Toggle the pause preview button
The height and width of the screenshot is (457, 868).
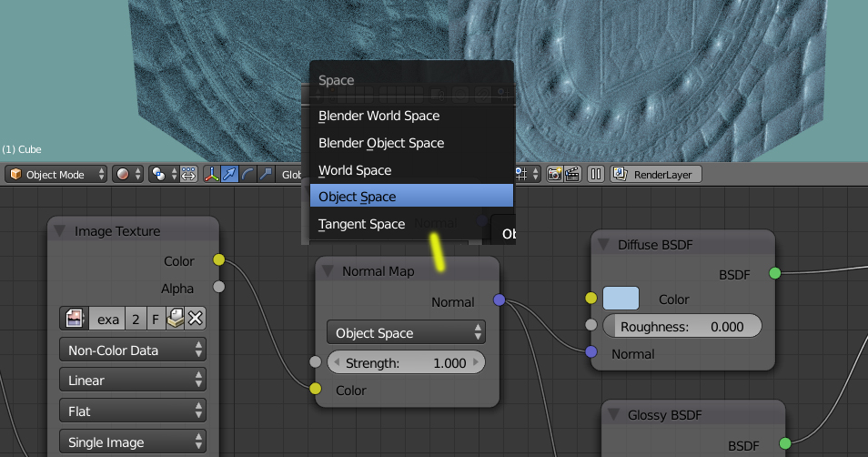[596, 175]
